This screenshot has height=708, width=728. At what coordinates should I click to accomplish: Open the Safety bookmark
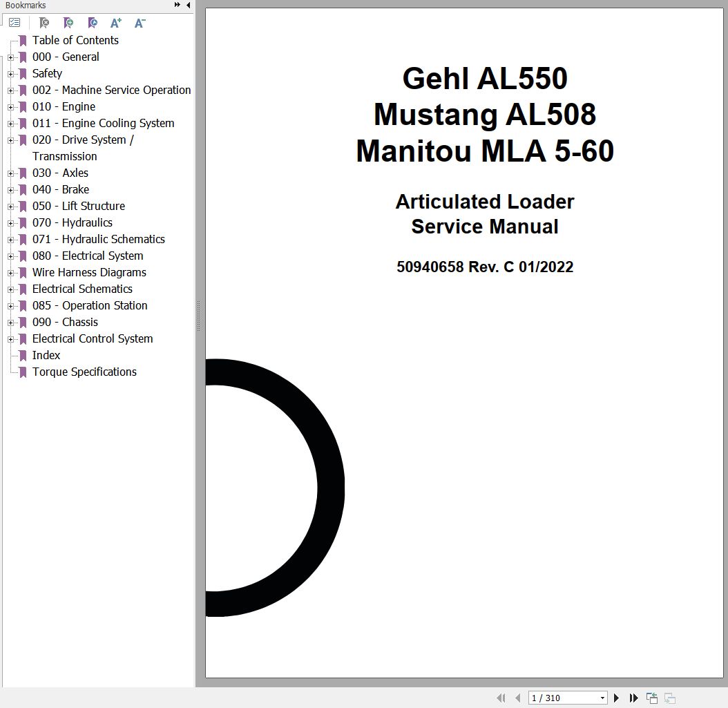click(x=47, y=73)
